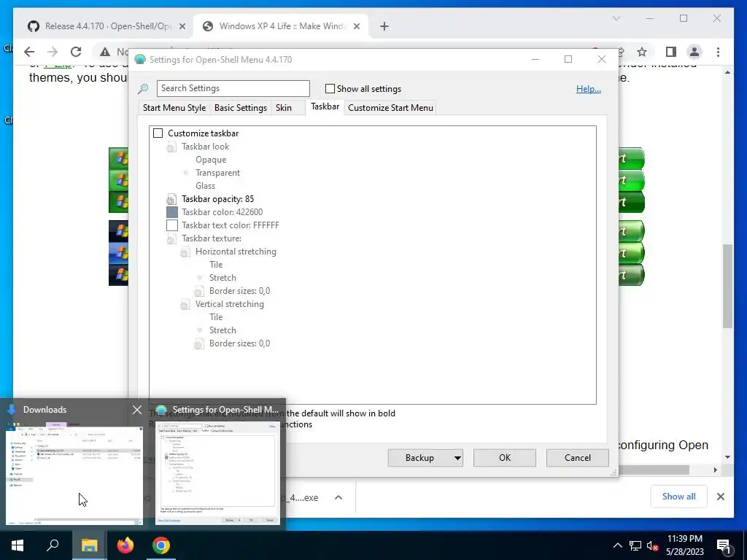Select the Taskbar texture setting row
The height and width of the screenshot is (560, 747).
point(211,238)
